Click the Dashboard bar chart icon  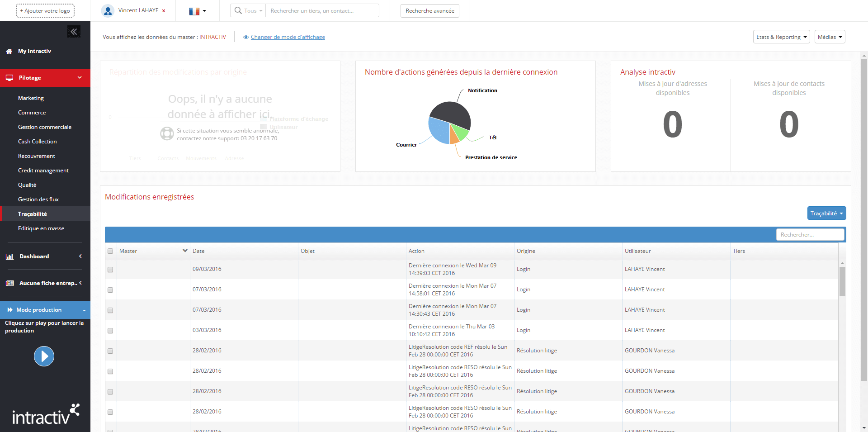[x=9, y=256]
